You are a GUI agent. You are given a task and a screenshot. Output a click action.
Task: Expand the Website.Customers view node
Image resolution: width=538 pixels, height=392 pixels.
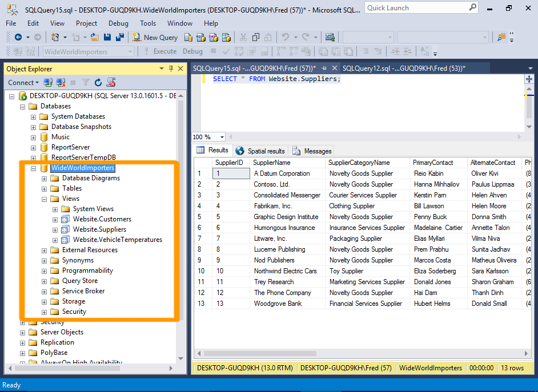point(55,219)
